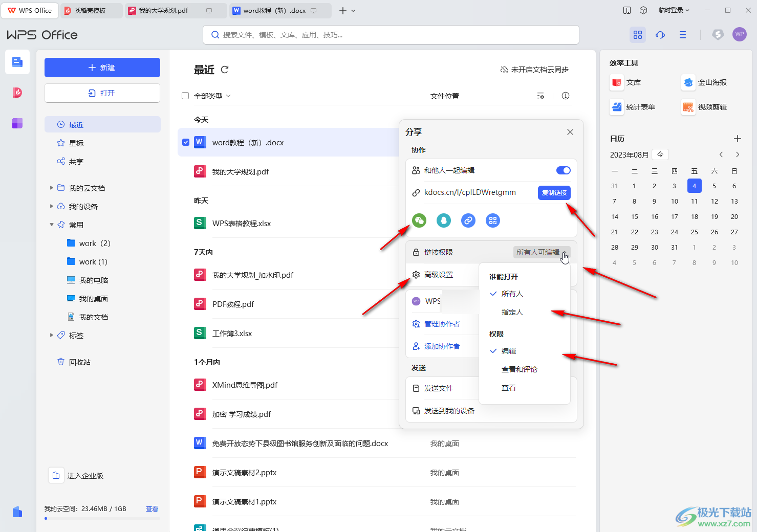The height and width of the screenshot is (532, 757).
Task: Open 高级设置 in share panel
Action: click(x=439, y=275)
